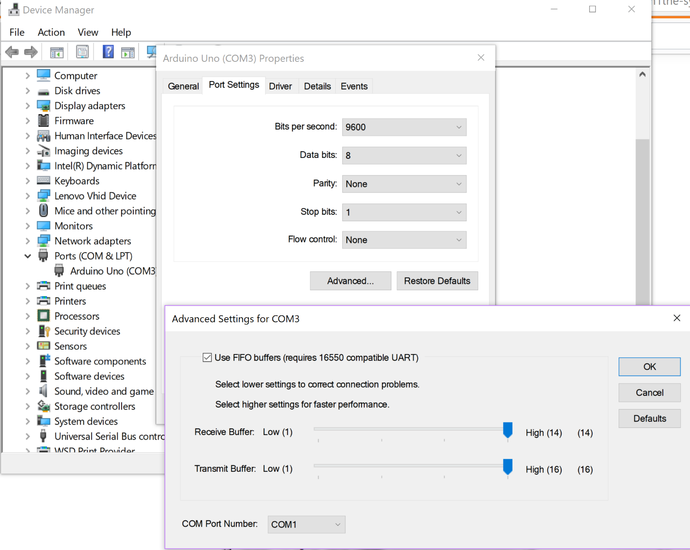Expand the Disk drives tree node
The image size is (690, 550).
point(27,91)
